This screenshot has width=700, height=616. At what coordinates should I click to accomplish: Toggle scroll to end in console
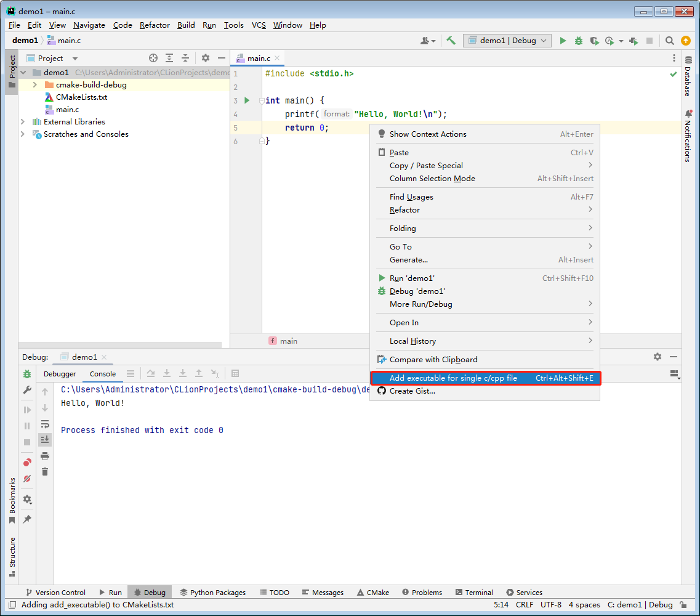[45, 439]
